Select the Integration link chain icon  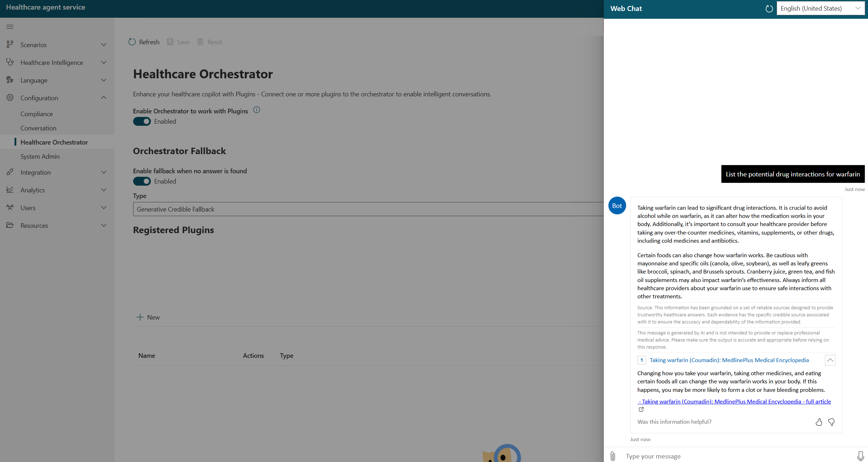(x=10, y=172)
